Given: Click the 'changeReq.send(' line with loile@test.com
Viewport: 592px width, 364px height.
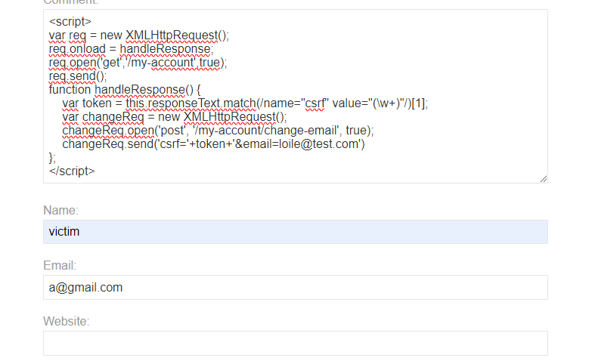Looking at the screenshot, I should [x=213, y=144].
